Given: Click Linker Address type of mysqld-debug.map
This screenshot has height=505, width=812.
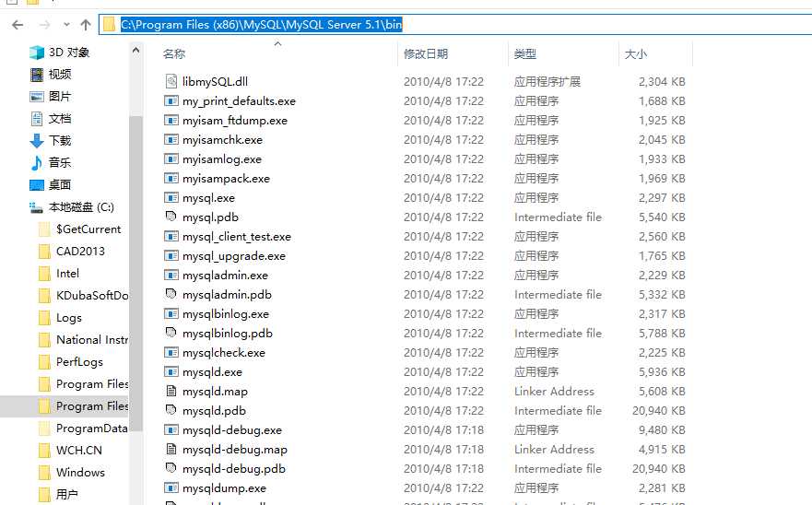Looking at the screenshot, I should pyautogui.click(x=554, y=449).
